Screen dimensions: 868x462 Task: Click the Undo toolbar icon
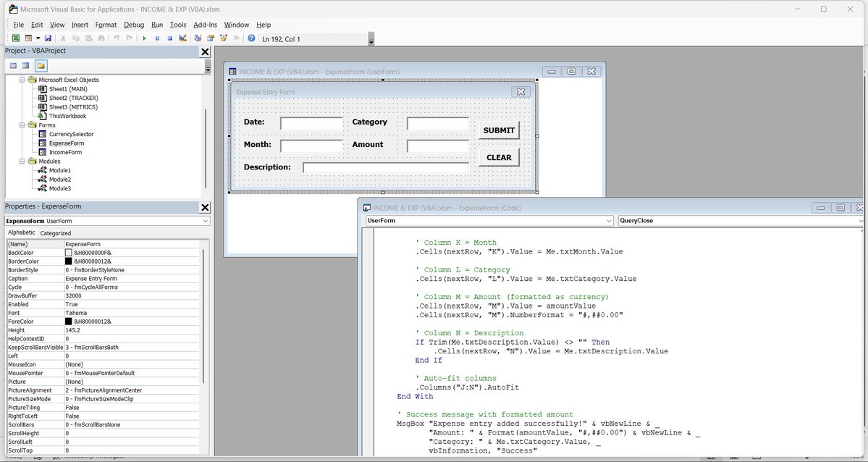117,38
